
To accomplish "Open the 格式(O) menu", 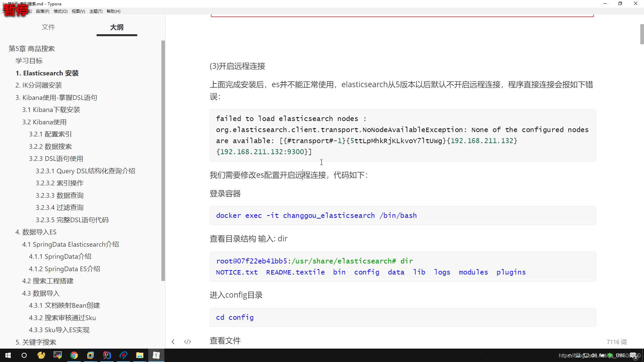I will point(61,11).
